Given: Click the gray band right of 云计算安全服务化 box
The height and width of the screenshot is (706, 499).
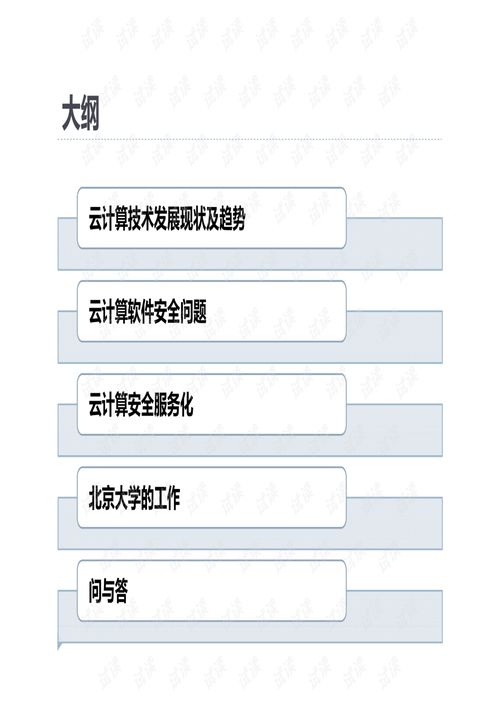Looking at the screenshot, I should pyautogui.click(x=395, y=430).
